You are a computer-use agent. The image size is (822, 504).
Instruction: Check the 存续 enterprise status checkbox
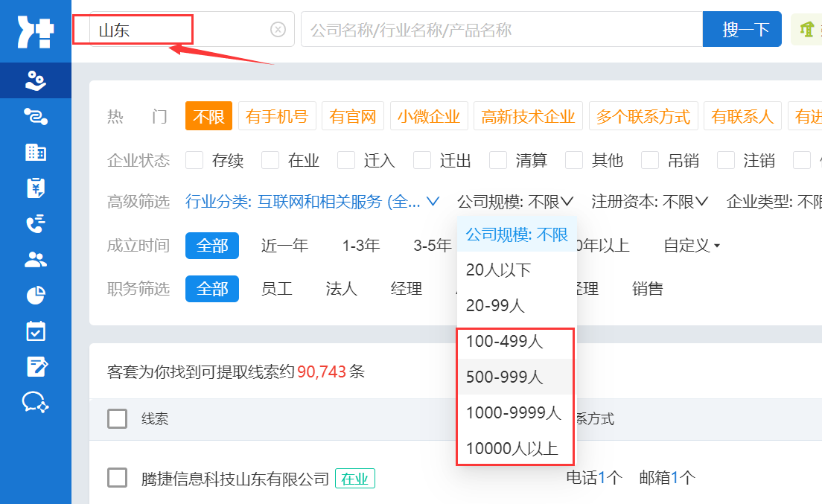pyautogui.click(x=196, y=160)
